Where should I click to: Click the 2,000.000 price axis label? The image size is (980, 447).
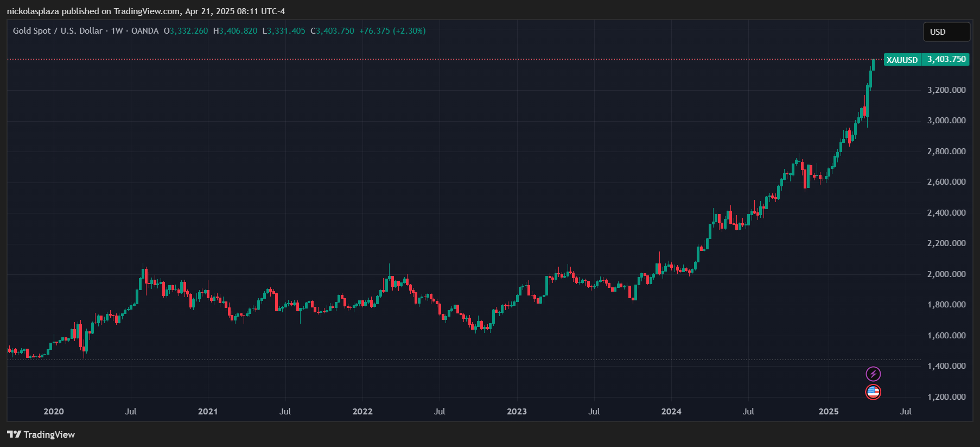(946, 274)
